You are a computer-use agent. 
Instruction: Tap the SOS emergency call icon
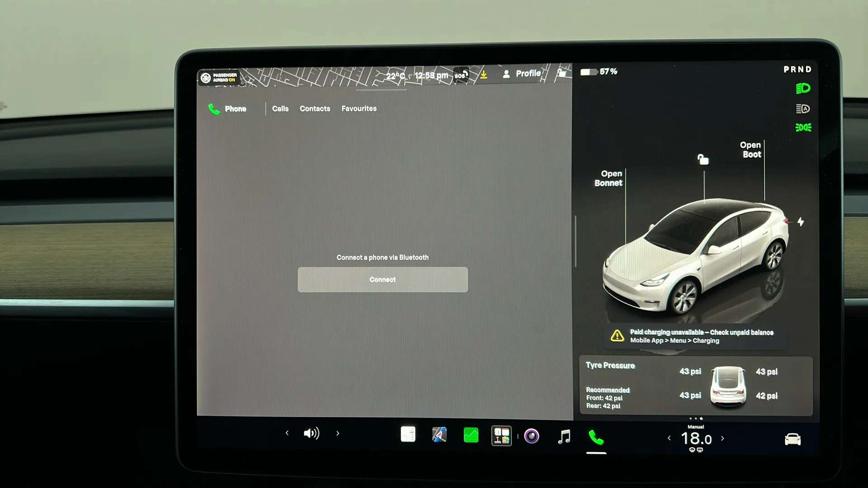[461, 75]
